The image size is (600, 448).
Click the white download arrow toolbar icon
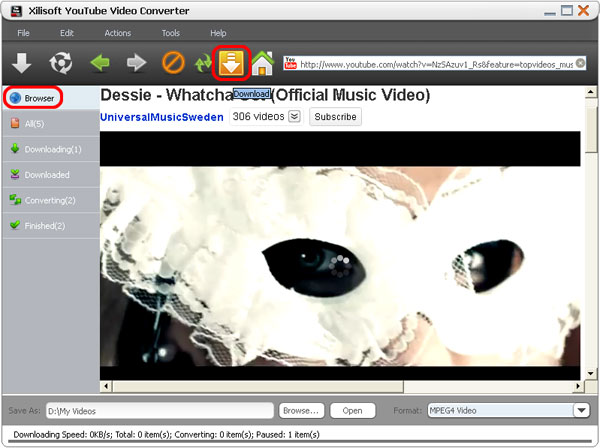tap(21, 63)
